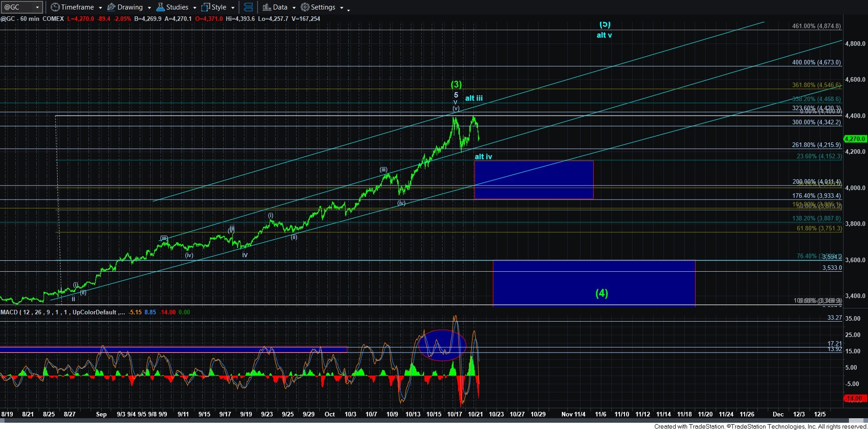Click the Style overlapping squares icon
The height and width of the screenshot is (430, 868).
point(205,7)
